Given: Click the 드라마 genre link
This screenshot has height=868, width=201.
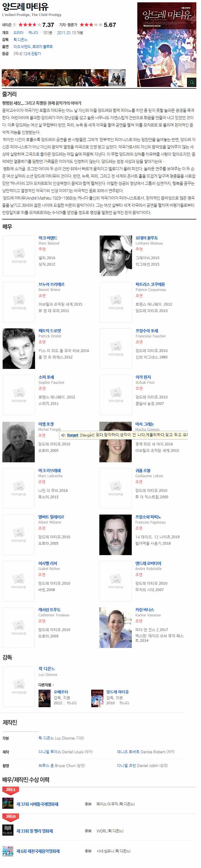Looking at the screenshot, I should (x=18, y=33).
